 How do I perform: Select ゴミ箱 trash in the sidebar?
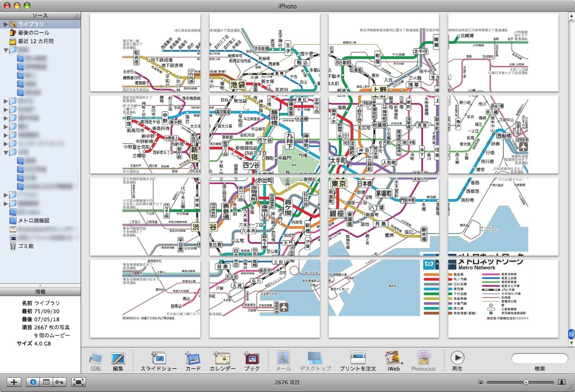click(x=40, y=246)
